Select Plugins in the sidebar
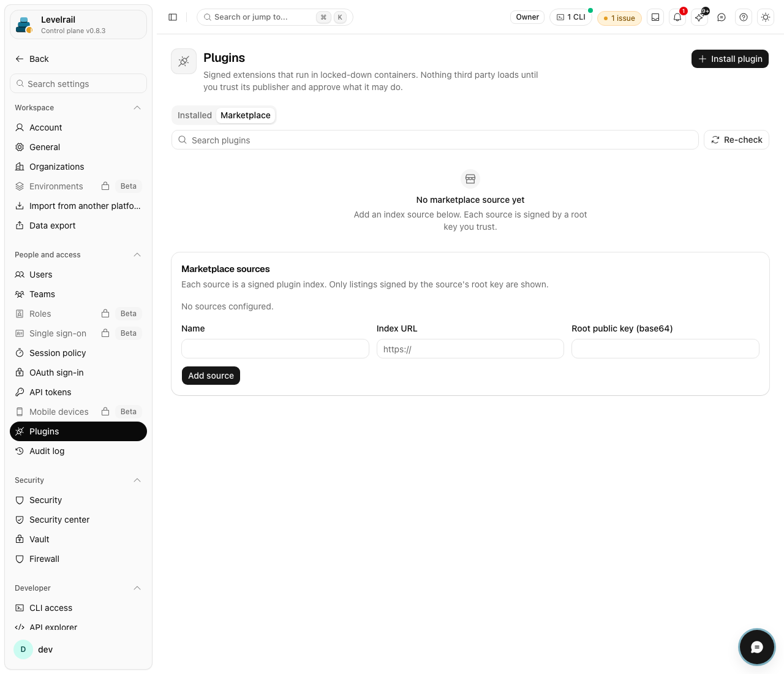784x674 pixels. 78,431
